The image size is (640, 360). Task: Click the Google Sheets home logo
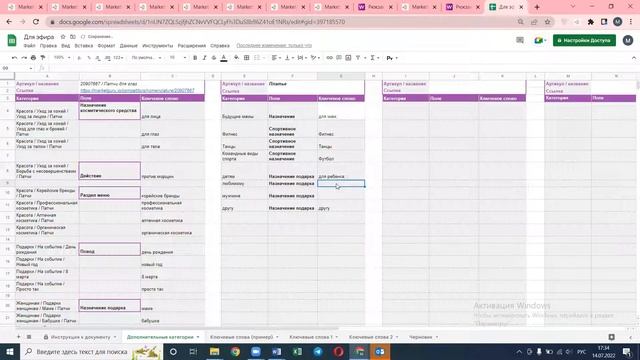[x=12, y=40]
